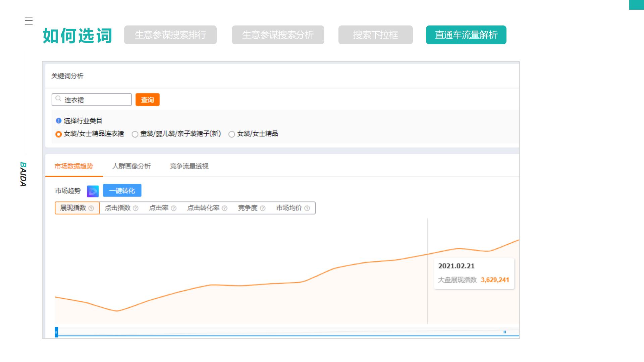Open the help tip for 竞争度
Image resolution: width=644 pixels, height=362 pixels.
tap(263, 208)
